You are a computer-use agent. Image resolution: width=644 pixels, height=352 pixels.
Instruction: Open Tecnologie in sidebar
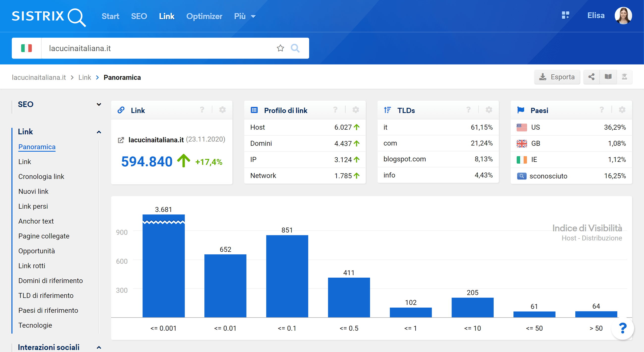click(x=35, y=325)
